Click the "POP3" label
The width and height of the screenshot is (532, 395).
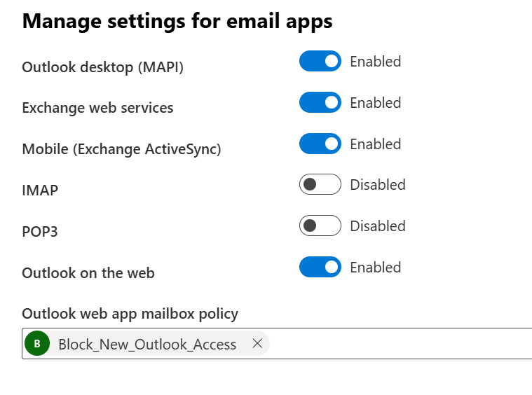(x=40, y=232)
